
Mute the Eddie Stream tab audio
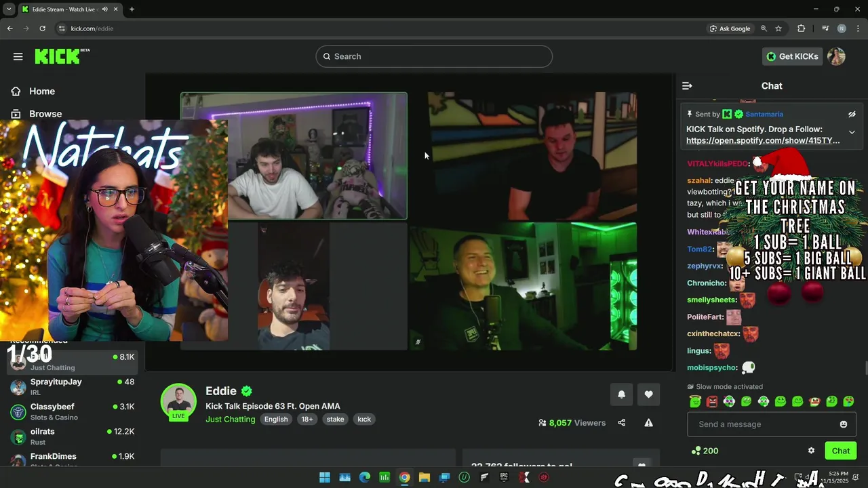click(104, 9)
